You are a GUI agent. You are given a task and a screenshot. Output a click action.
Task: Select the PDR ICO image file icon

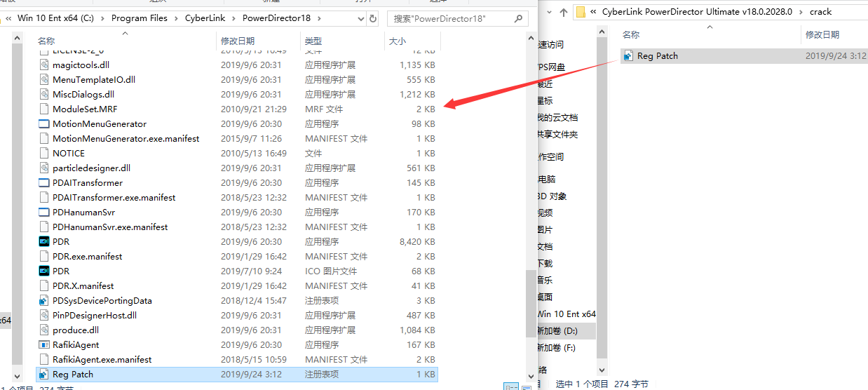point(44,271)
